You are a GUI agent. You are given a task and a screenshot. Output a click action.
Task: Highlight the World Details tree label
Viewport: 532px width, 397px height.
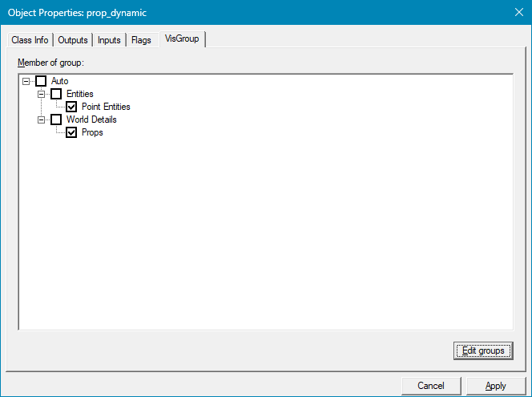pyautogui.click(x=91, y=120)
